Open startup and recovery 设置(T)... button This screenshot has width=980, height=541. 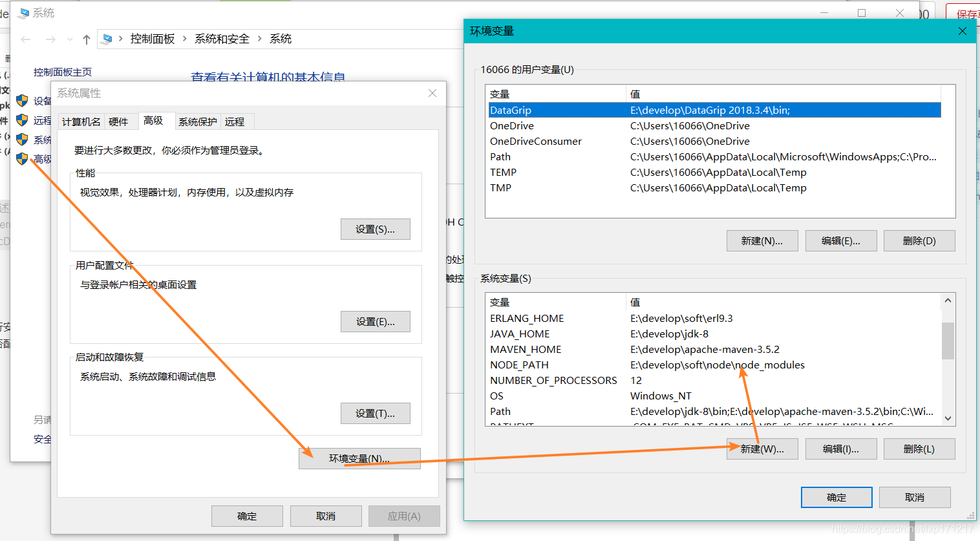(x=376, y=414)
